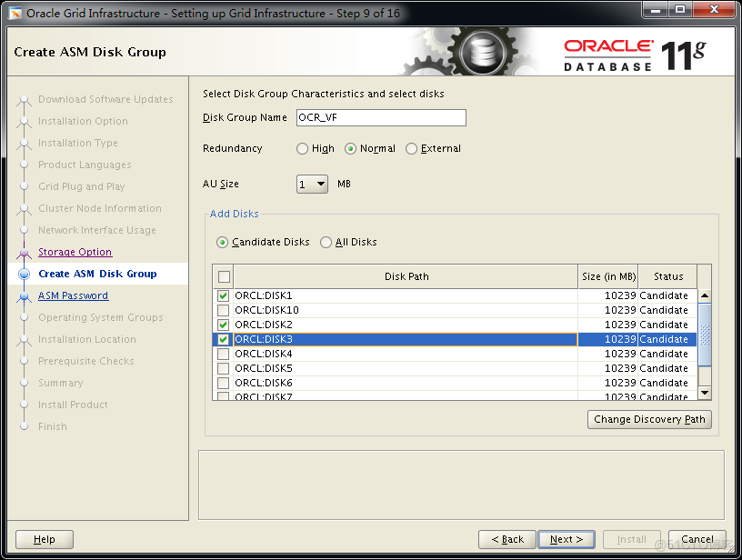Select Normal redundancy option
The height and width of the screenshot is (560, 742).
click(x=350, y=149)
